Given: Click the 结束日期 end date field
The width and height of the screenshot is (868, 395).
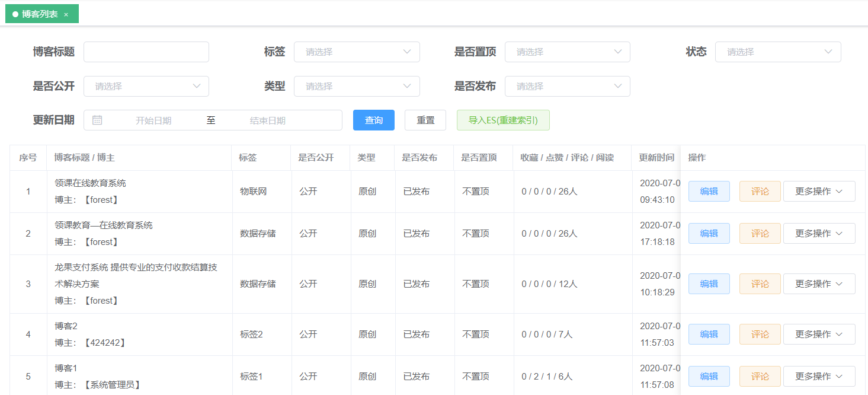Looking at the screenshot, I should (268, 120).
